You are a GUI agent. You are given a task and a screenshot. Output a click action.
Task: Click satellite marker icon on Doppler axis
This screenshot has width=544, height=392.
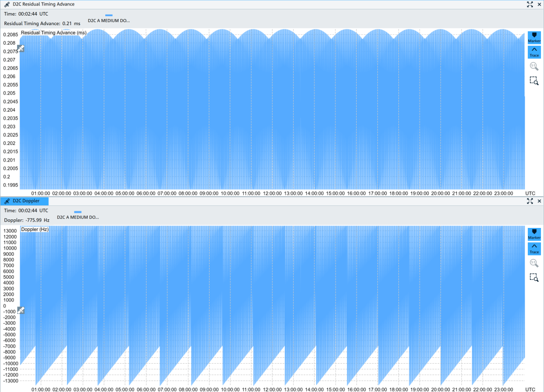click(21, 310)
